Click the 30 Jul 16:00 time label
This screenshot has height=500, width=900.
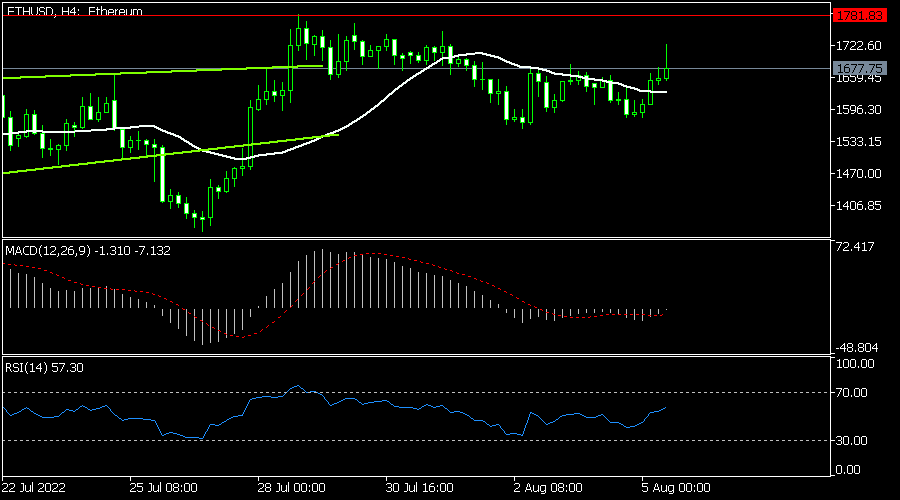pyautogui.click(x=420, y=488)
